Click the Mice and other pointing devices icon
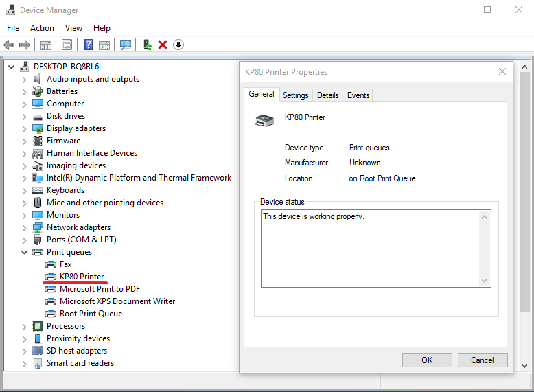 click(x=38, y=203)
